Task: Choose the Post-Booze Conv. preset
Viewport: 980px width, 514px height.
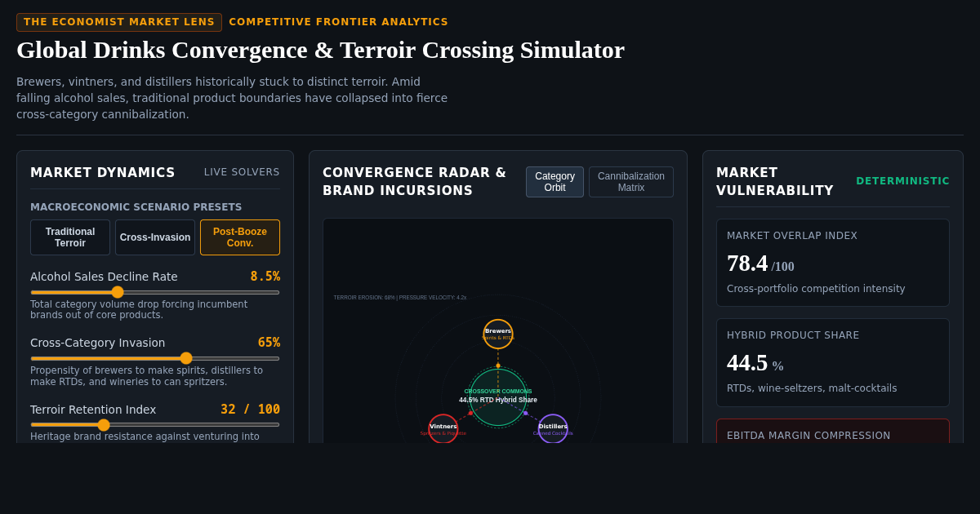Action: [240, 237]
